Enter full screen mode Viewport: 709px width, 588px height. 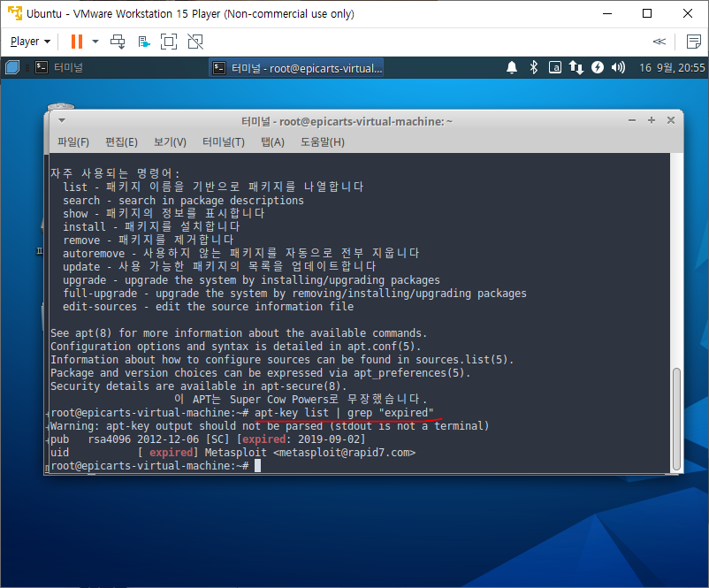169,42
